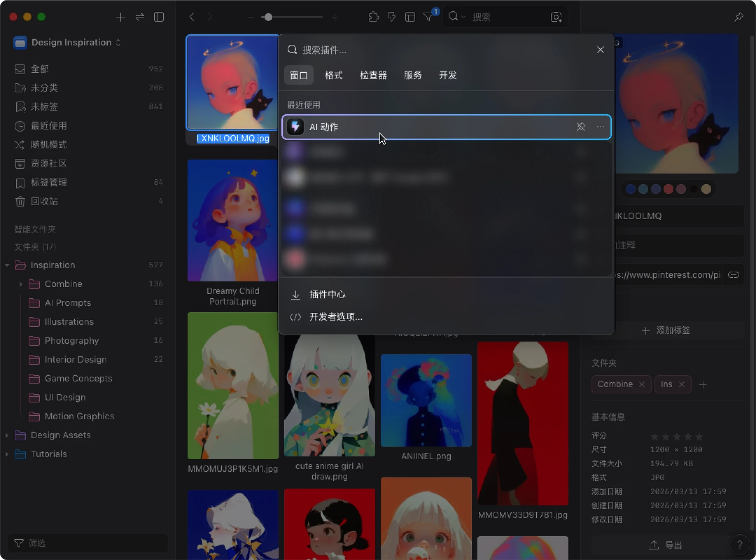
Task: Open the filter funnel toolbar icon
Action: [x=428, y=17]
